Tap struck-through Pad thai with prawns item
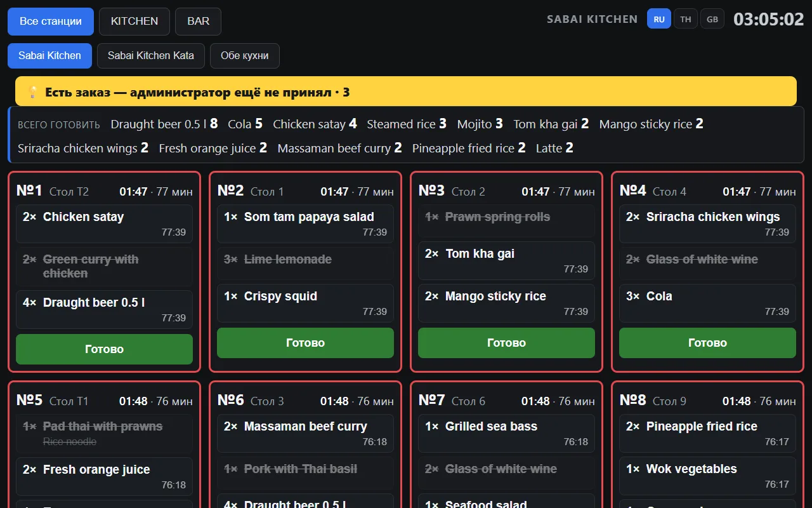This screenshot has width=812, height=508. [104, 434]
